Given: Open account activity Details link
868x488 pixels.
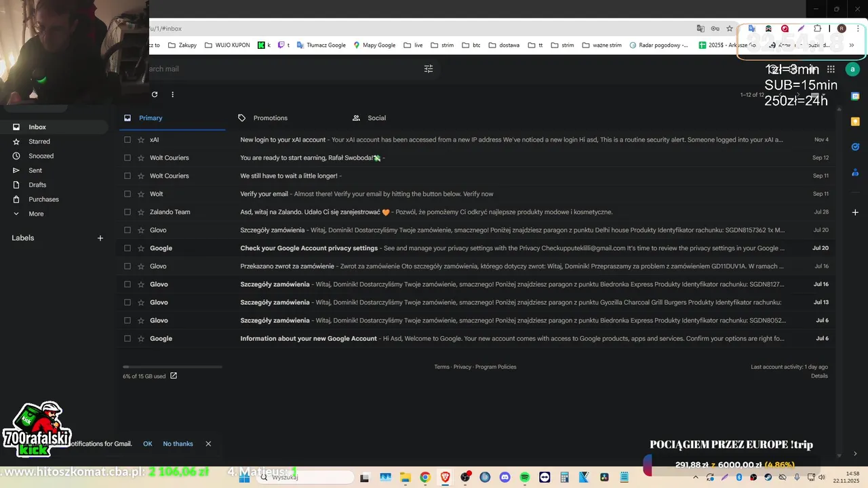Looking at the screenshot, I should tap(819, 375).
